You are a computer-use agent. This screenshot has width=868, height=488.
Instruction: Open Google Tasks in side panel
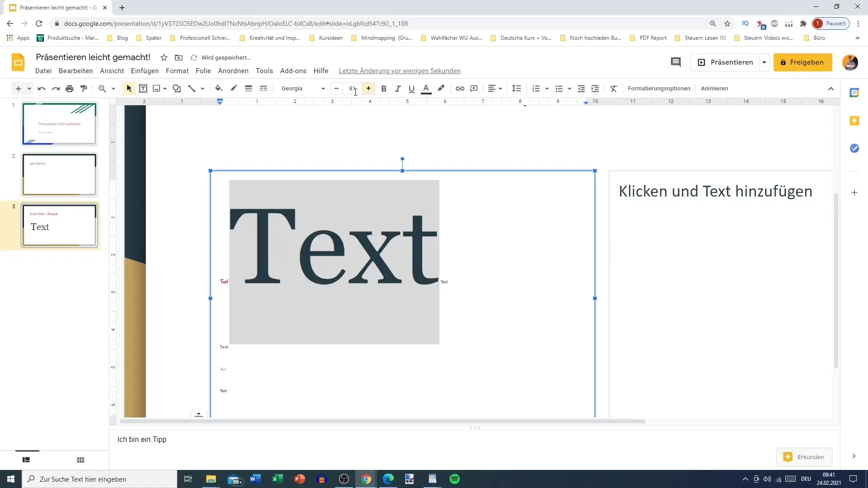tap(854, 148)
